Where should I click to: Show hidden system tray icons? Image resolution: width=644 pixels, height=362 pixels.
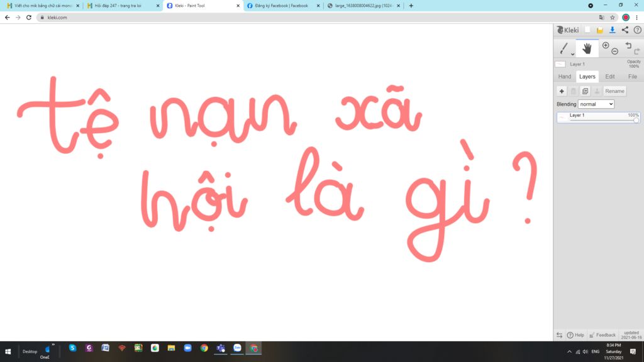pos(569,352)
